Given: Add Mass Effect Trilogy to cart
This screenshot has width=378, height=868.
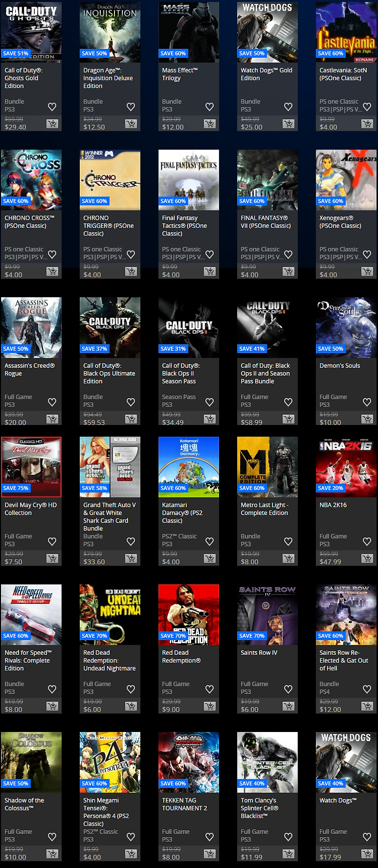Looking at the screenshot, I should [x=210, y=124].
